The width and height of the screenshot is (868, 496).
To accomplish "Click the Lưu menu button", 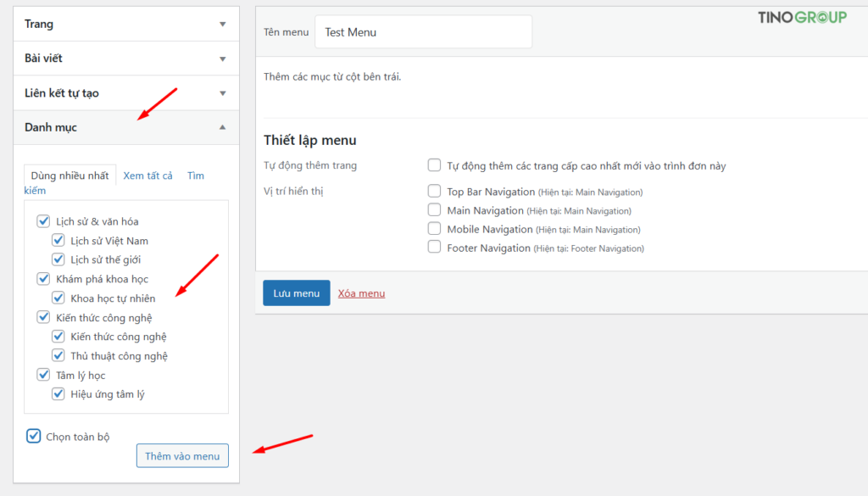I will (x=296, y=293).
